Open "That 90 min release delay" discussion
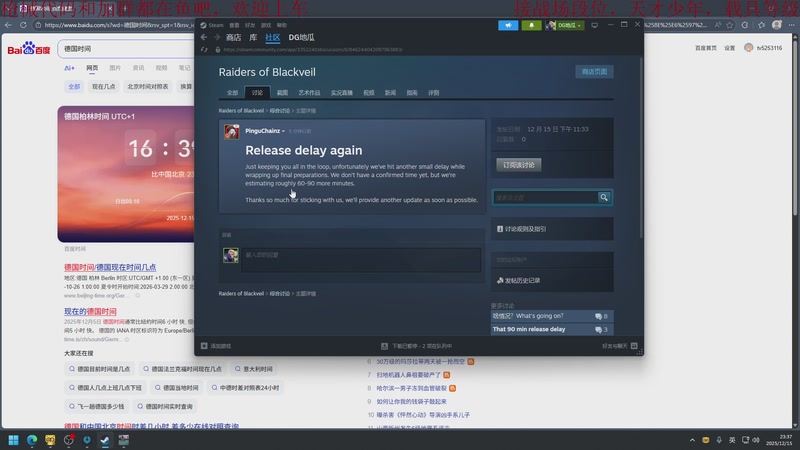The image size is (800, 450). pyautogui.click(x=552, y=329)
